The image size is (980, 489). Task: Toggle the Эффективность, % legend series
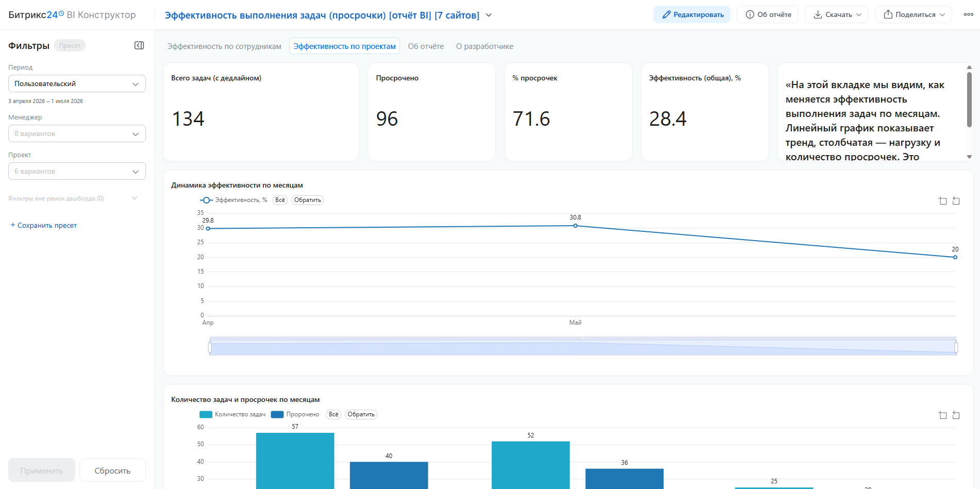(x=234, y=200)
